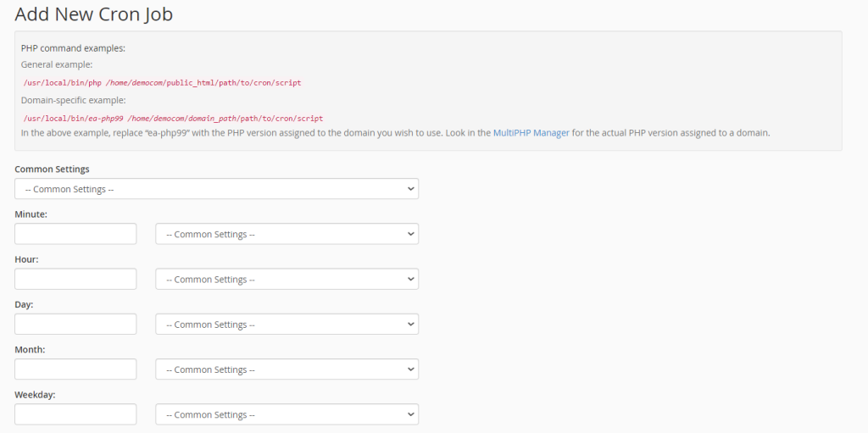The width and height of the screenshot is (868, 433).
Task: Click into the Minute text field
Action: pos(75,234)
